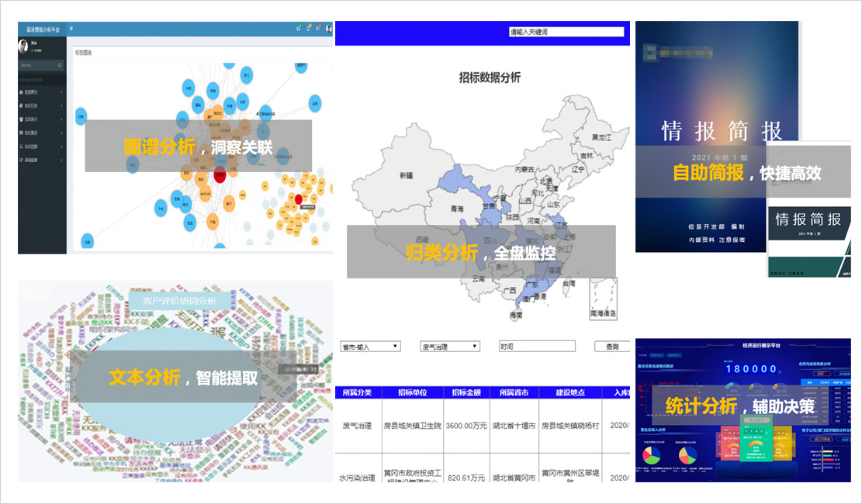Open the 废气治理 category dropdown
Image resolution: width=862 pixels, height=504 pixels.
point(450,347)
